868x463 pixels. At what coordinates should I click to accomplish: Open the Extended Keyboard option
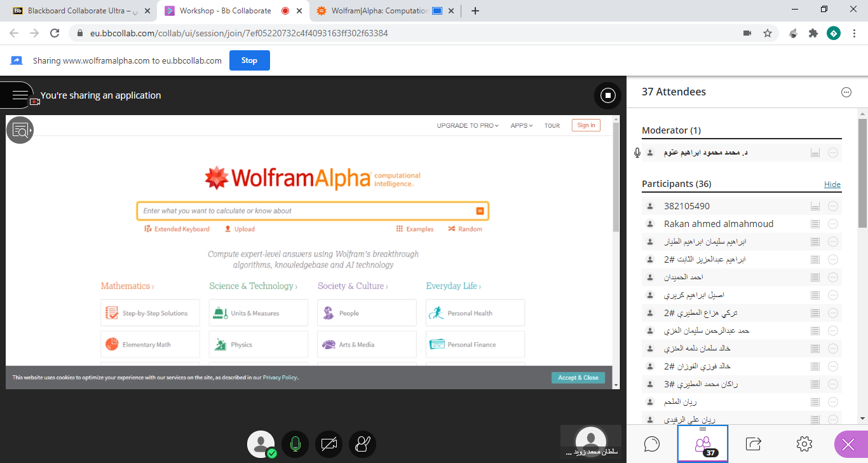point(177,229)
